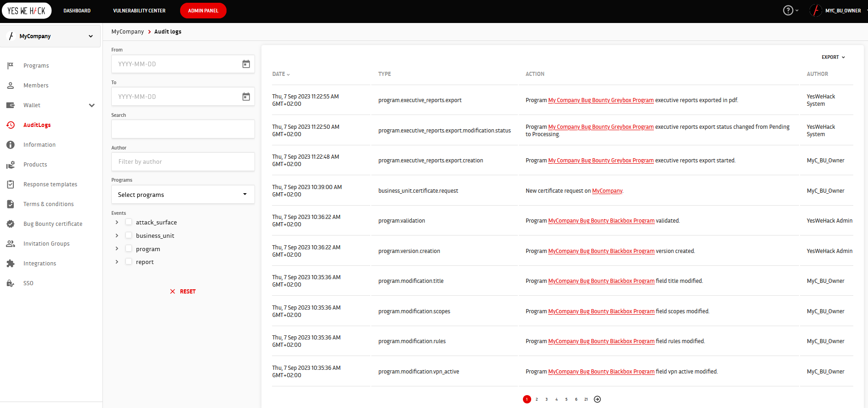Go to page 2 of audit logs
868x408 pixels.
pyautogui.click(x=537, y=399)
